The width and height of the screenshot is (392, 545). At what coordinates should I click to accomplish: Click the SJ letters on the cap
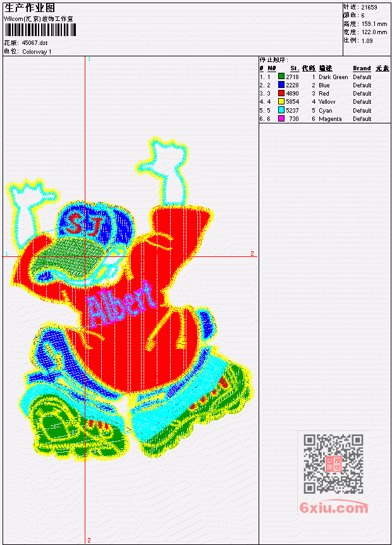86,223
